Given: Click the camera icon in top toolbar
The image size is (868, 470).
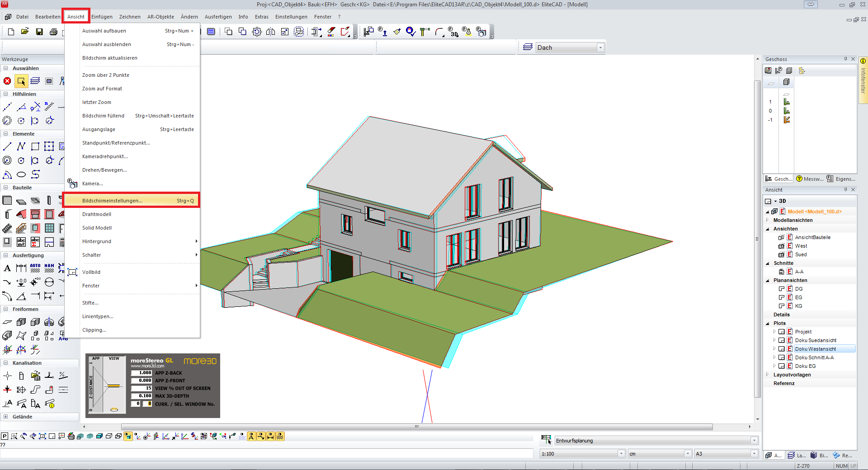Looking at the screenshot, I should pos(481,32).
